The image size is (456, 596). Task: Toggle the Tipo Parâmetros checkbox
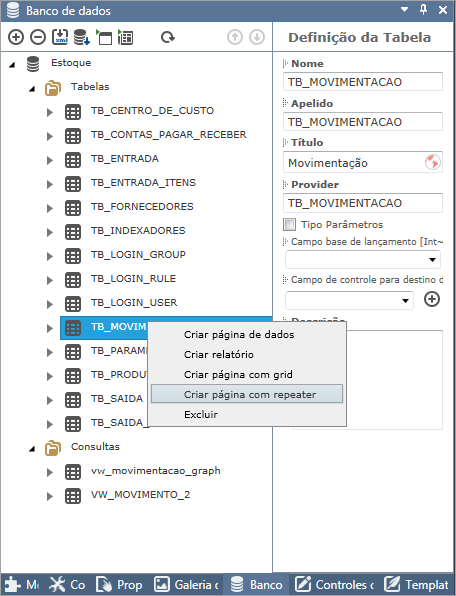point(290,225)
